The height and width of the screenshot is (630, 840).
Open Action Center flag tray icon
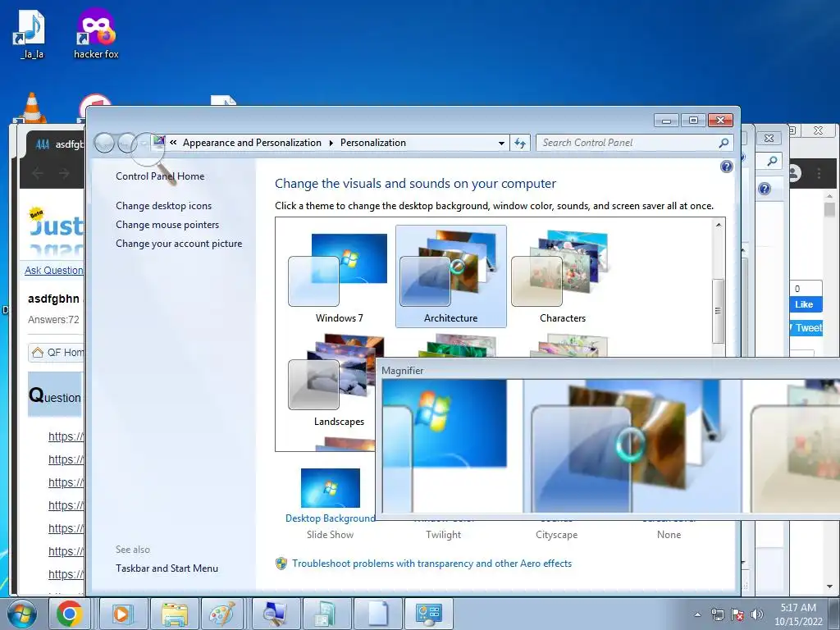click(737, 614)
